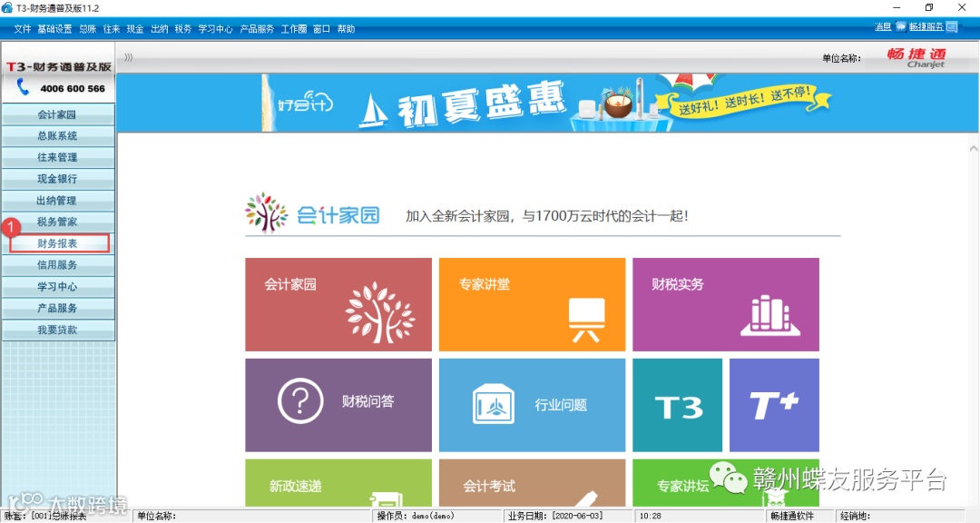Viewport: 980px width, 523px height.
Task: Open the red 会计家园 tile
Action: (x=338, y=305)
